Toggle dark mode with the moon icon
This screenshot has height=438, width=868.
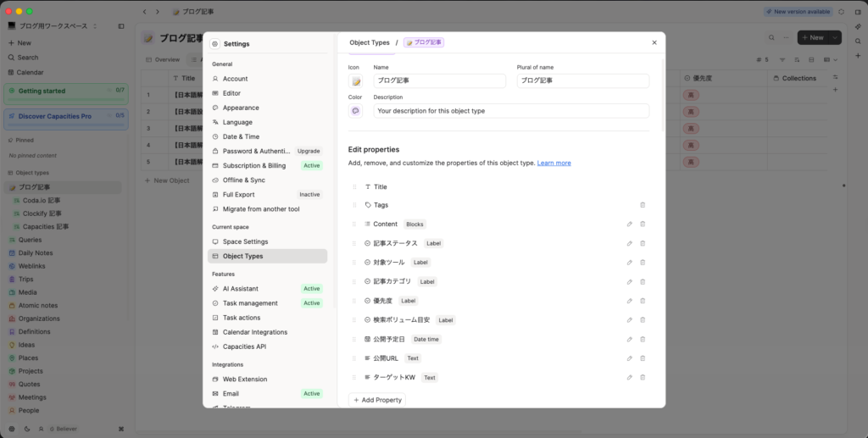[26, 429]
